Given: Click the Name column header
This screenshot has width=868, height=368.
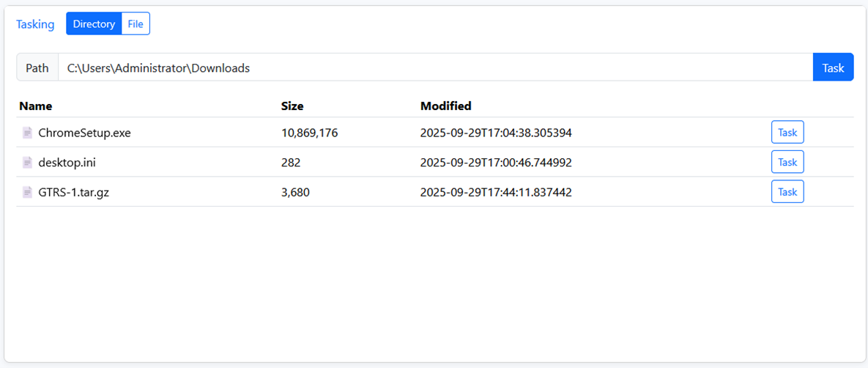Looking at the screenshot, I should point(36,106).
